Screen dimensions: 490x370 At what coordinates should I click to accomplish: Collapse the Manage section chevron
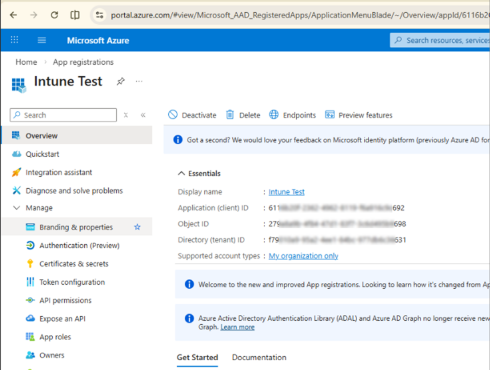tap(16, 208)
